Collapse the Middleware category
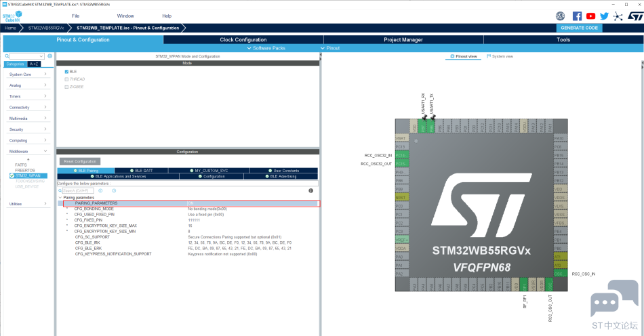Viewport: 644px width, 336px height. [x=28, y=151]
